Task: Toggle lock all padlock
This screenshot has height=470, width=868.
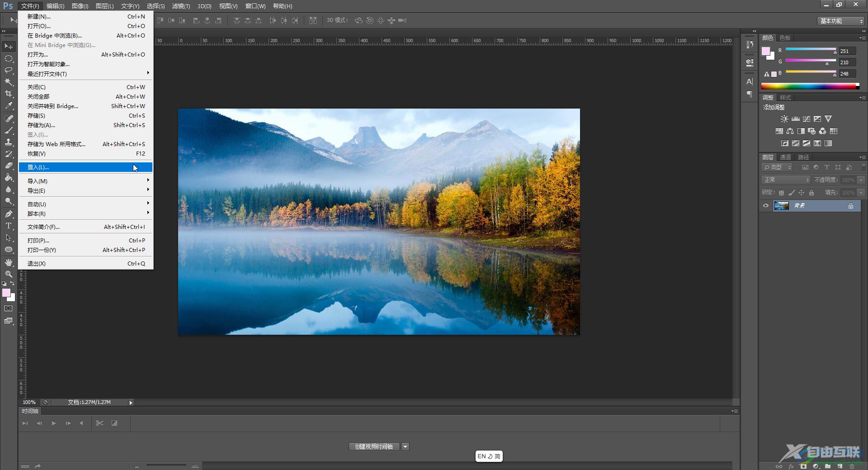Action: pos(811,193)
